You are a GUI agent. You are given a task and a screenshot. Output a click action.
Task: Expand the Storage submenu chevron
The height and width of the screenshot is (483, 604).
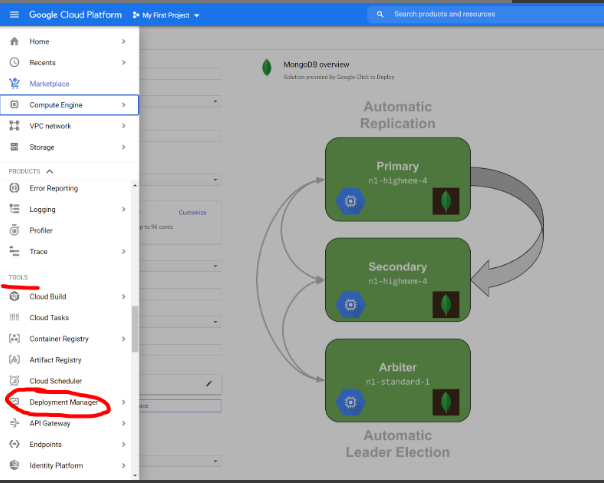click(123, 147)
